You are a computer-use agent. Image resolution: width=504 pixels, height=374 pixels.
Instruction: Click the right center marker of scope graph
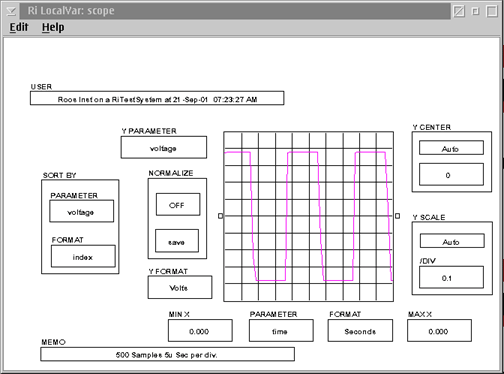point(397,216)
